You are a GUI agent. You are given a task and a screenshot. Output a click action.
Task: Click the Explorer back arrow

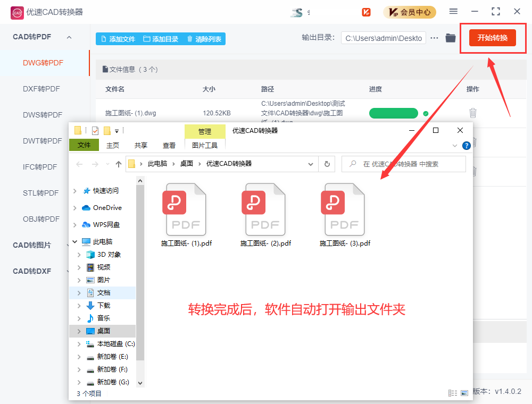[79, 164]
